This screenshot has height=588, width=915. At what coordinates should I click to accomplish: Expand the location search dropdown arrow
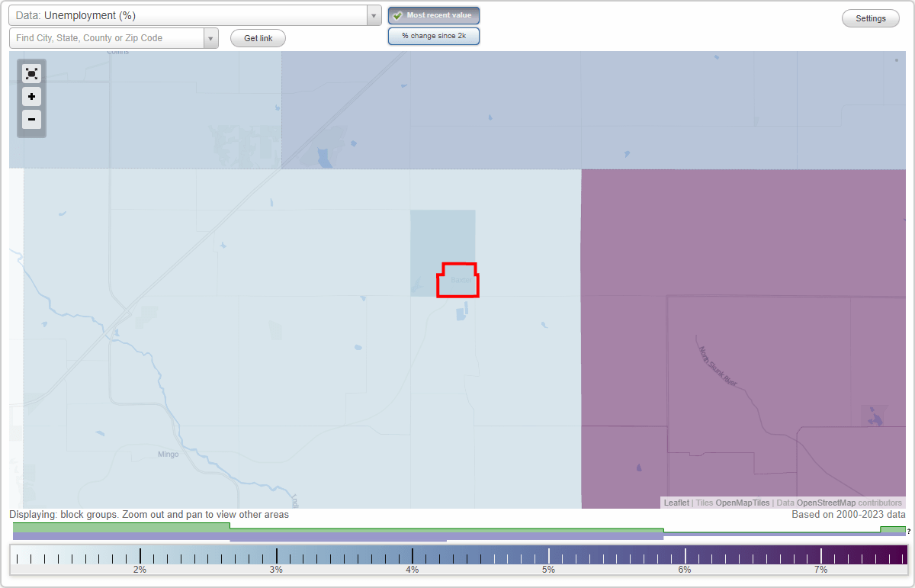(211, 37)
